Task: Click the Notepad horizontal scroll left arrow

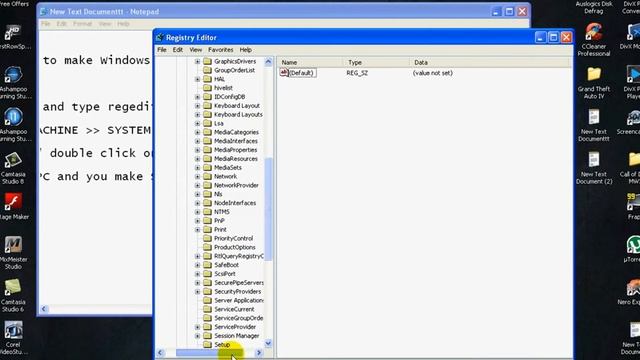Action: coord(44,309)
